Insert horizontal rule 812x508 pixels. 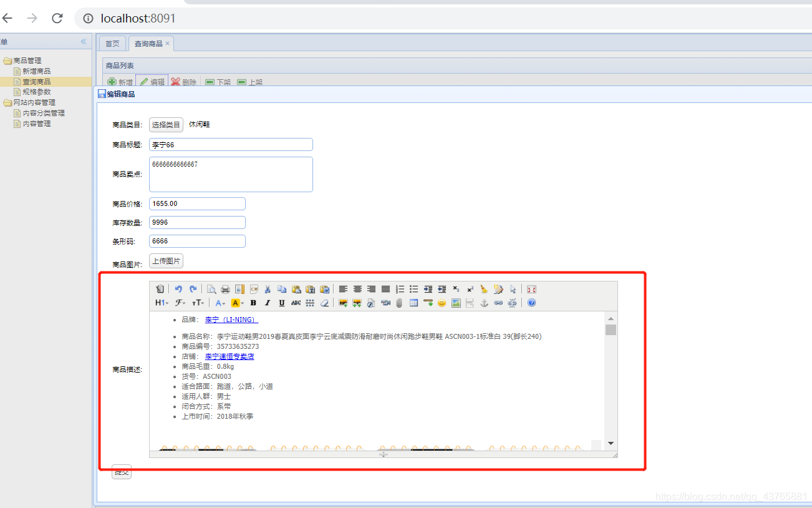[x=428, y=303]
